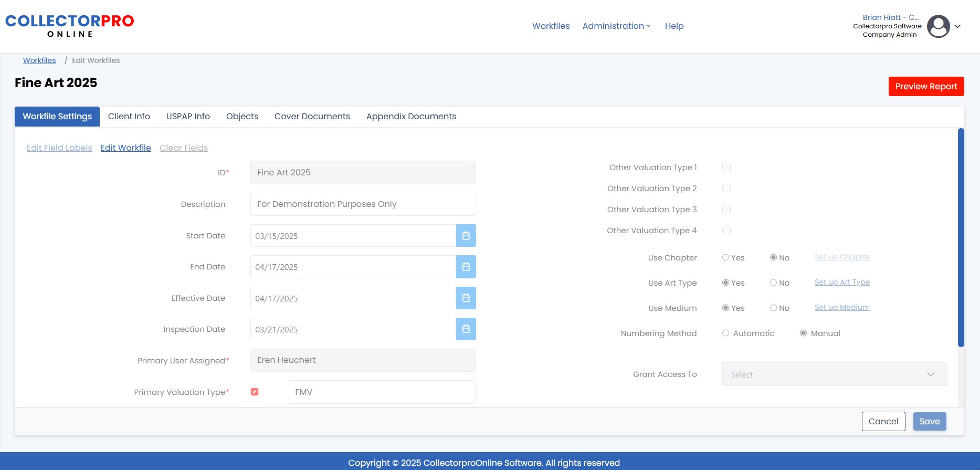The width and height of the screenshot is (980, 470).
Task: Open the Set up Chapter link
Action: click(842, 257)
